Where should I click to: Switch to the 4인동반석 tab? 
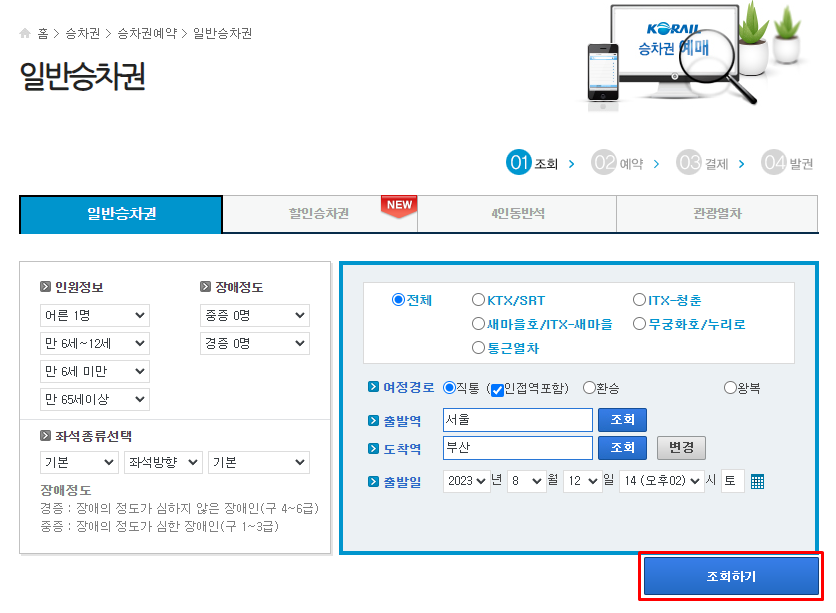517,214
